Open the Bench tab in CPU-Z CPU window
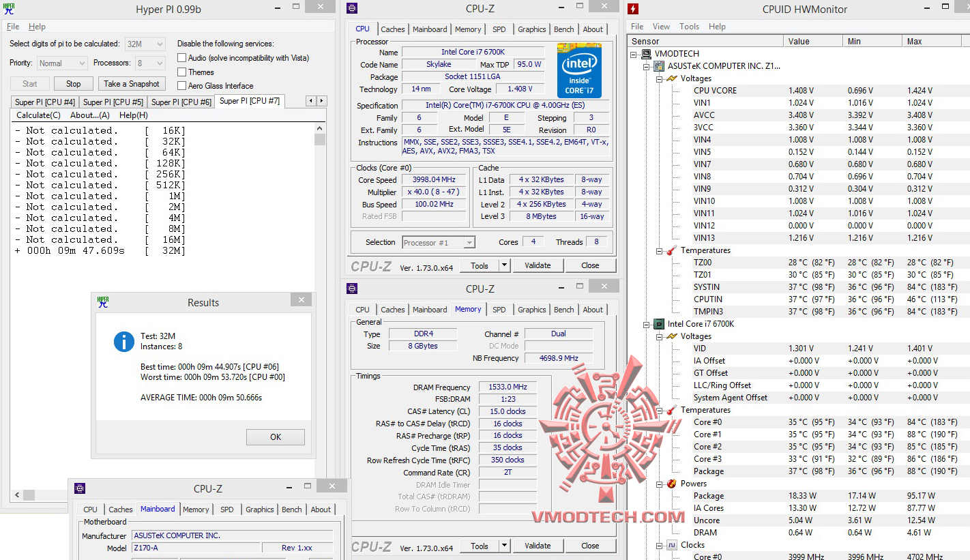The height and width of the screenshot is (560, 970). pos(564,29)
